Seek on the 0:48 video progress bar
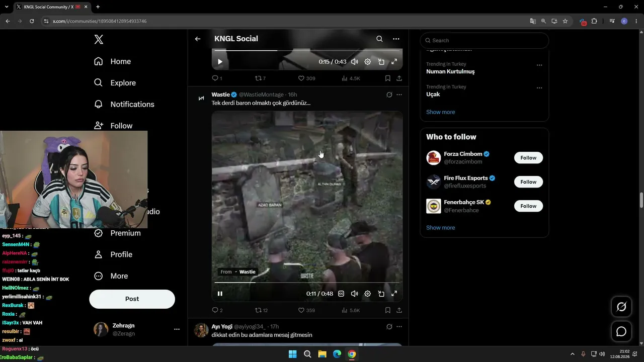This screenshot has width=644, height=362. click(307, 283)
